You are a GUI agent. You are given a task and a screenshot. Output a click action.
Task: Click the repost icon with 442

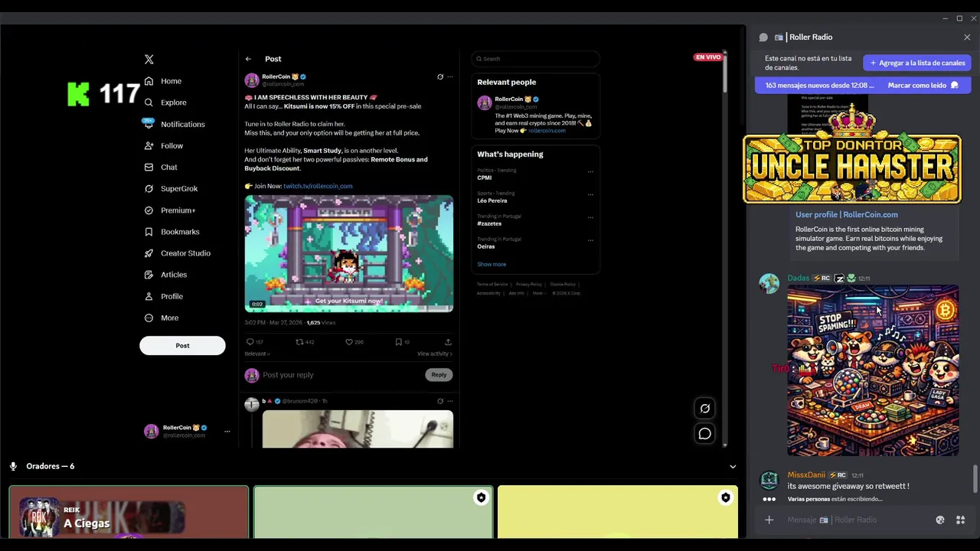299,342
